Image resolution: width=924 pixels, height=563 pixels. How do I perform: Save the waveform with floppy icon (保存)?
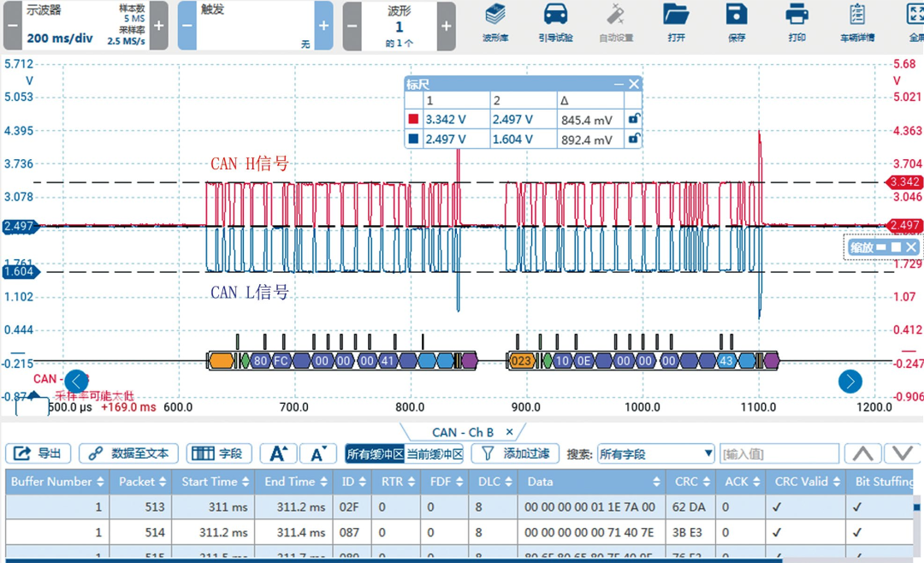(x=737, y=24)
